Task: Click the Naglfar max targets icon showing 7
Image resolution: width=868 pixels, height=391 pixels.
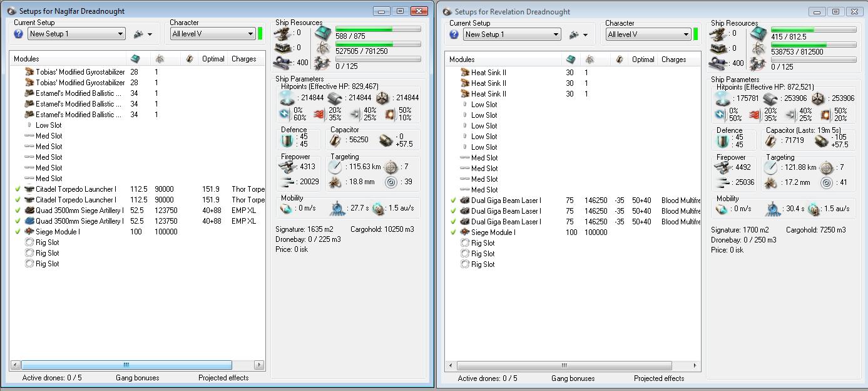Action: [391, 167]
